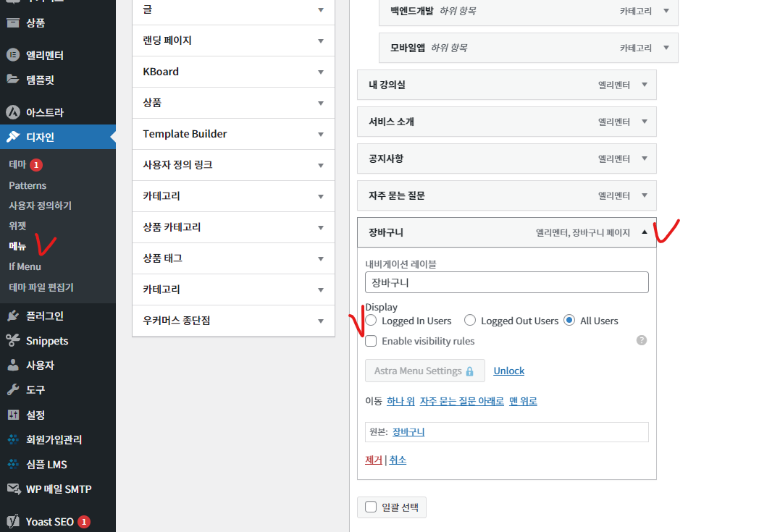Expand the 서비스 소개 menu item arrow
Viewport: 759px width, 532px height.
[x=645, y=122]
